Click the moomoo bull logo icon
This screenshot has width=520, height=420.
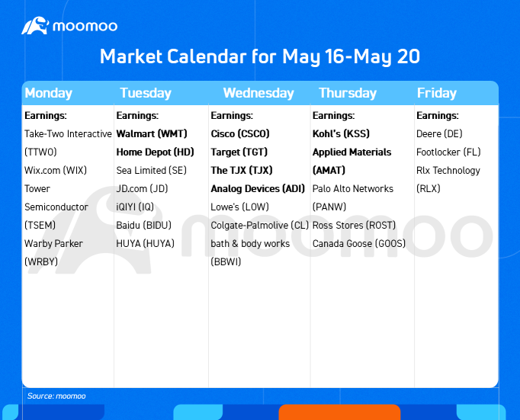click(35, 25)
